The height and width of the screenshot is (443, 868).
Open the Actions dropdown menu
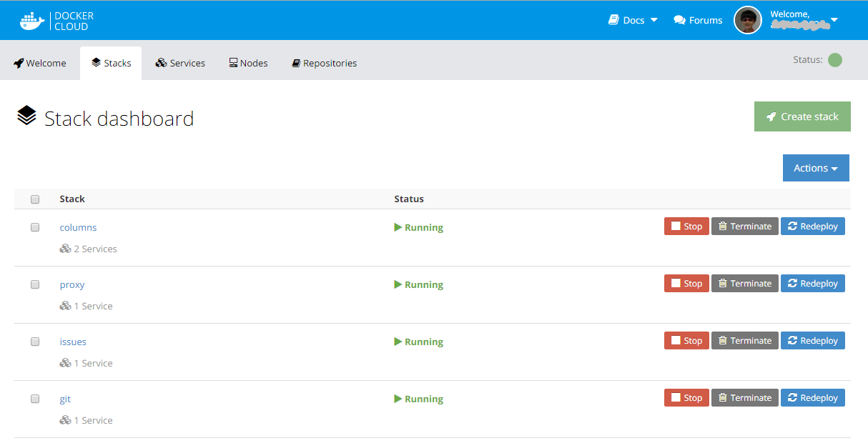(x=815, y=168)
